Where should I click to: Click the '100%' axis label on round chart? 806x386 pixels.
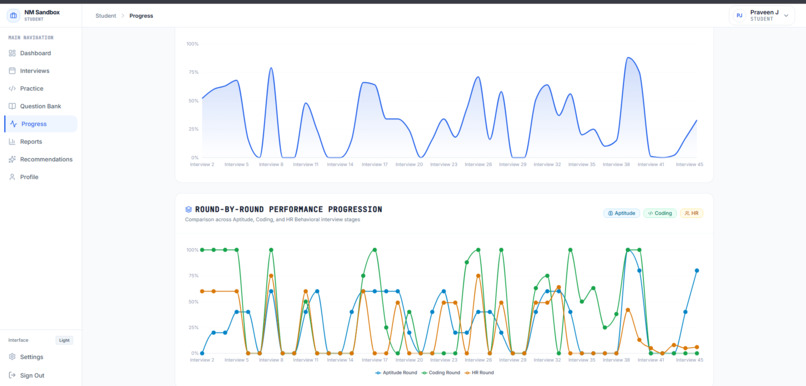click(x=192, y=250)
